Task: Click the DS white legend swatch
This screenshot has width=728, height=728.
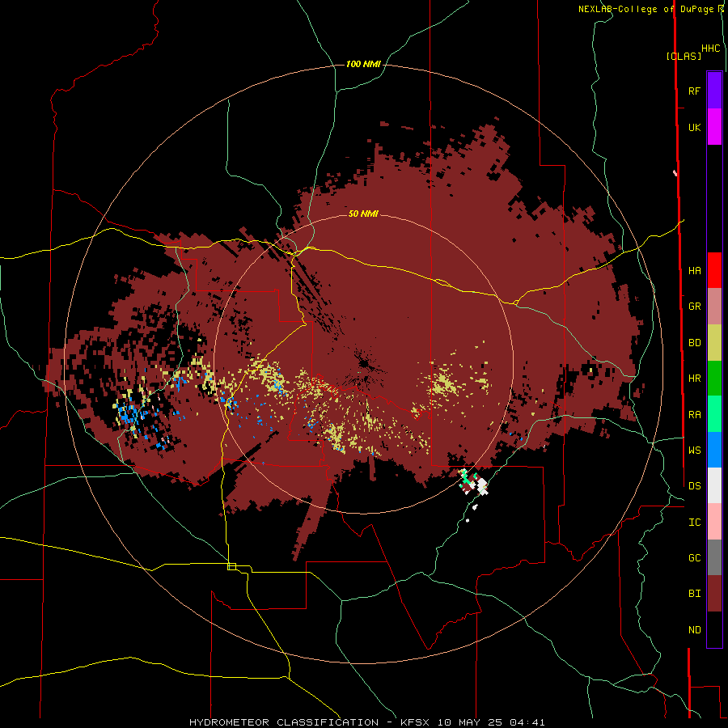Action: click(x=714, y=485)
